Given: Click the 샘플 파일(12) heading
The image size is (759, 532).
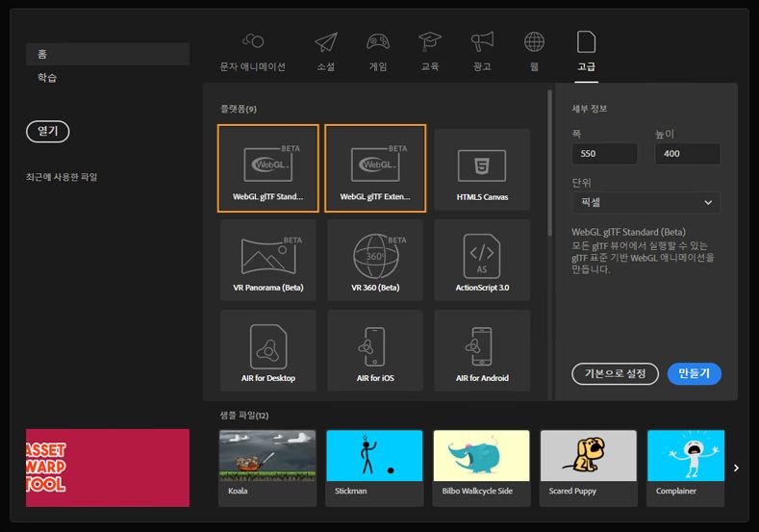Looking at the screenshot, I should [x=244, y=416].
